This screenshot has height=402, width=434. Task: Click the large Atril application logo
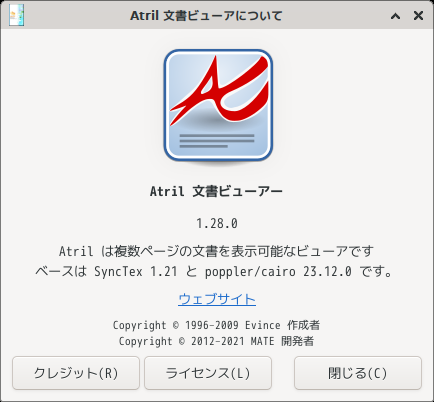[218, 106]
